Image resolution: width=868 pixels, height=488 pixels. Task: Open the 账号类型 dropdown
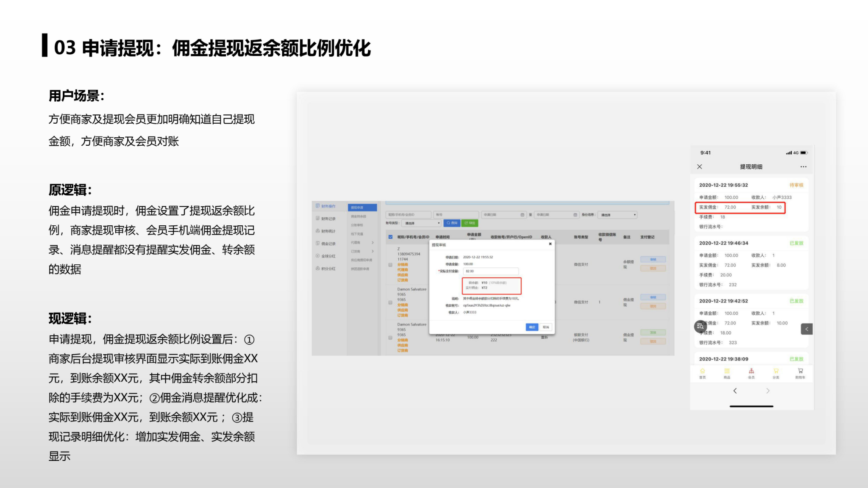pyautogui.click(x=422, y=223)
